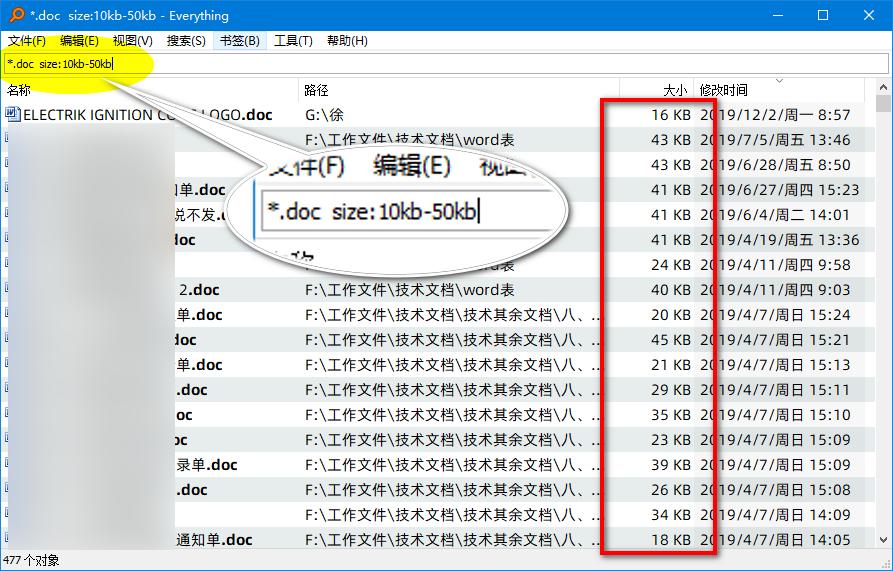Screen dimensions: 893x571
Task: Click the 23 KB size cell
Action: click(671, 441)
